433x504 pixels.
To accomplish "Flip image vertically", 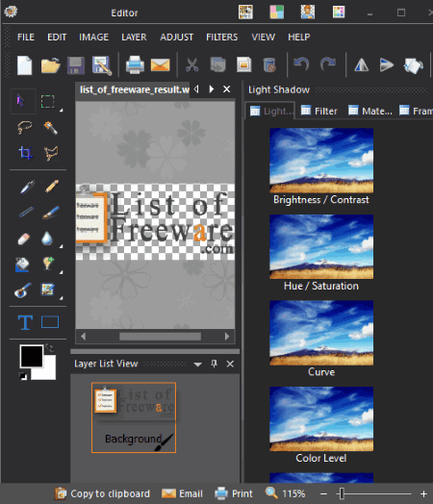I will 387,65.
